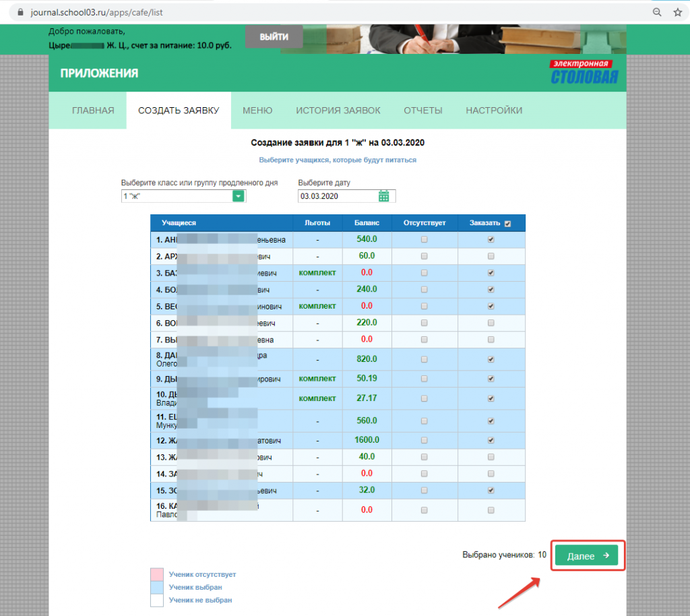Open the 'Выберите учащихся, которые будут питаться' link
690x616 pixels.
click(x=336, y=160)
